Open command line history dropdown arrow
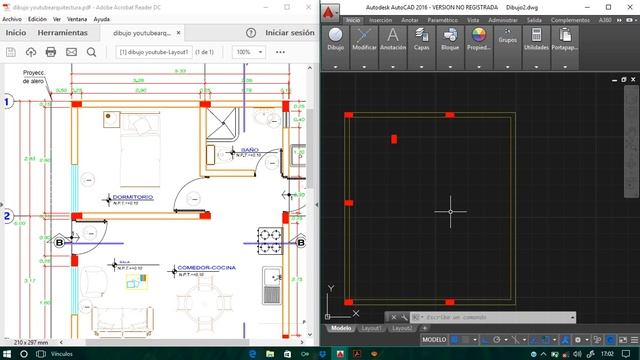 (x=572, y=317)
